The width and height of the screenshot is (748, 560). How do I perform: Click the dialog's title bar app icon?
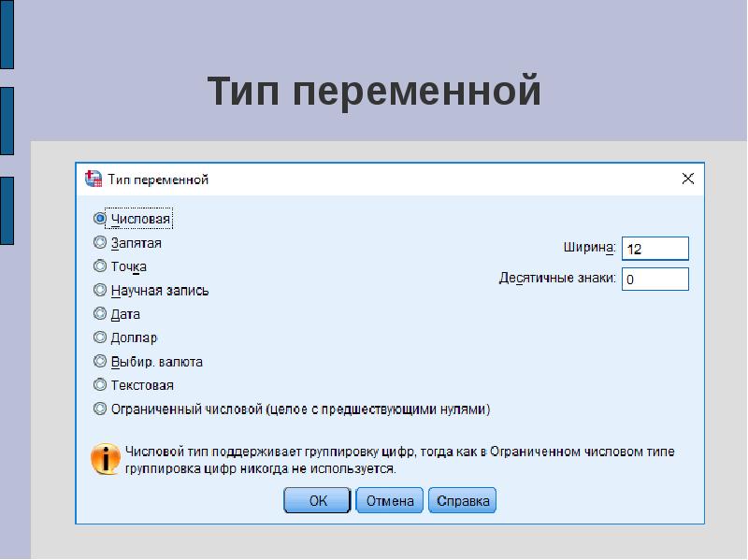tap(93, 179)
